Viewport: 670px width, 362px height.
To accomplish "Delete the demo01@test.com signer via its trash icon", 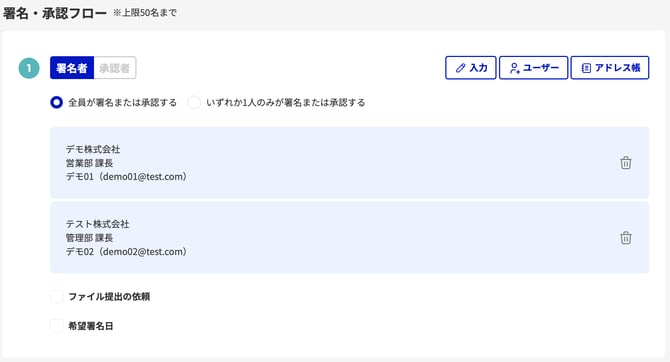I will [626, 162].
